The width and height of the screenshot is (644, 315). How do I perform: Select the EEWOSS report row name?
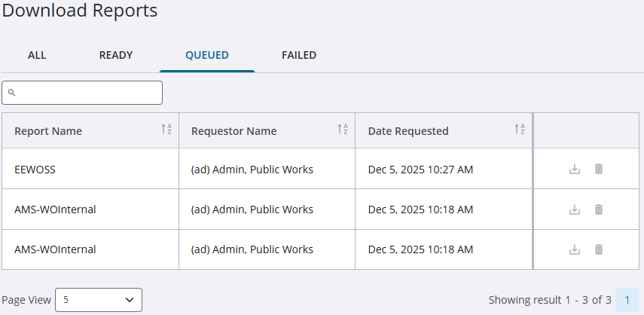coord(35,170)
